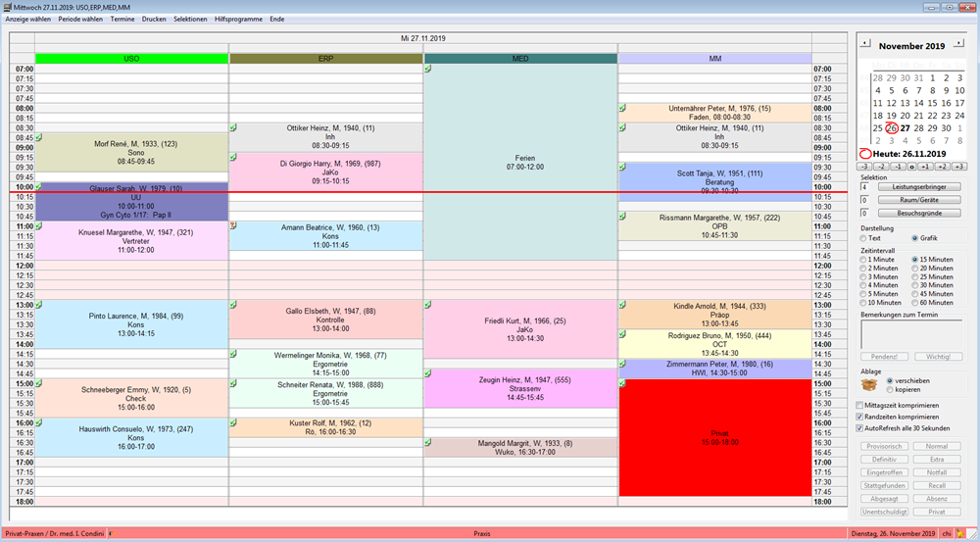Set time interval to 60 Minuten
This screenshot has height=542, width=980.
coord(915,303)
